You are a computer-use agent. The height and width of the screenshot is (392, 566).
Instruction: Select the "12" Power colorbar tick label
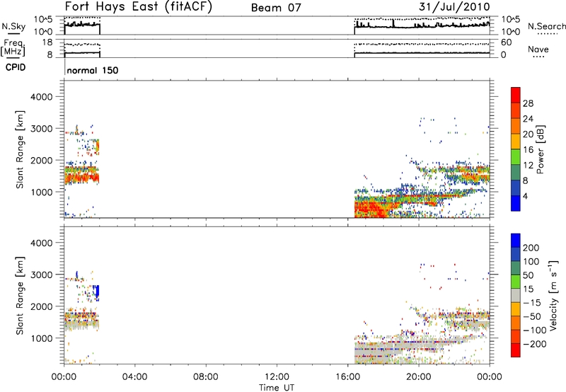(528, 166)
